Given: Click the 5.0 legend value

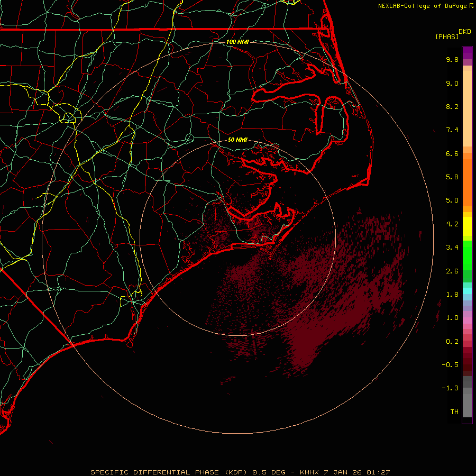Looking at the screenshot, I should pos(452,200).
